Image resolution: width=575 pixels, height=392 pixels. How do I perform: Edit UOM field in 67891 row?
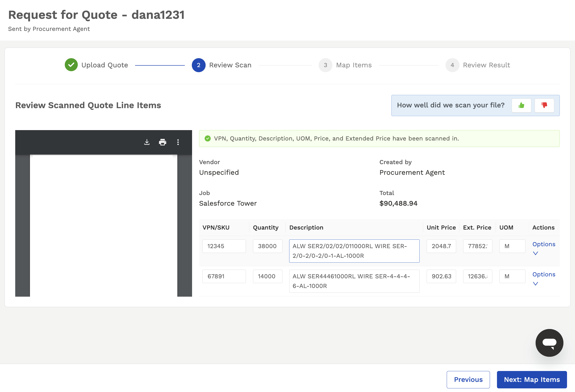click(512, 276)
